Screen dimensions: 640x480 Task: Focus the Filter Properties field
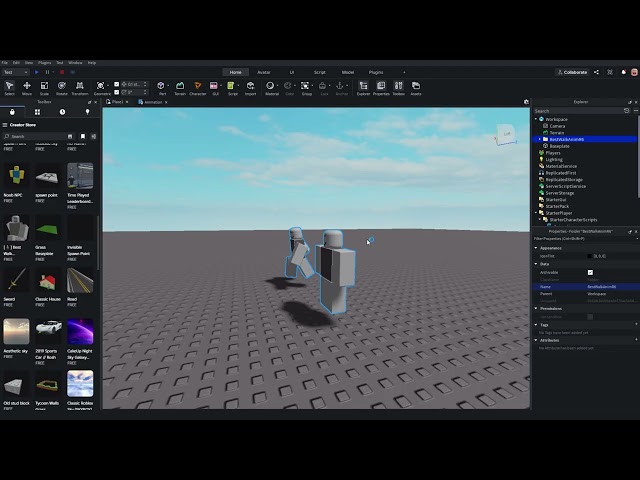point(584,238)
